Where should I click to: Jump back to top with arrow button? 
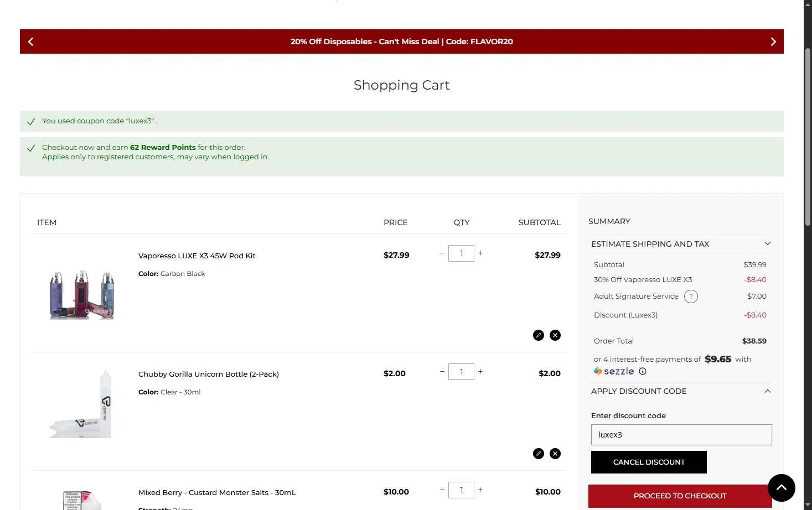781,487
